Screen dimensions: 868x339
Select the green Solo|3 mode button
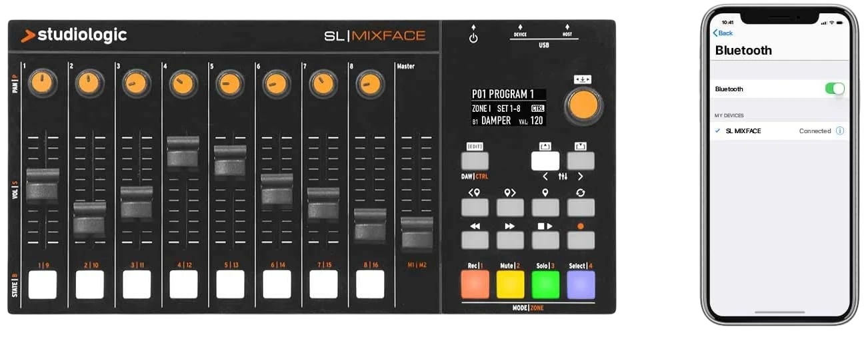click(545, 284)
